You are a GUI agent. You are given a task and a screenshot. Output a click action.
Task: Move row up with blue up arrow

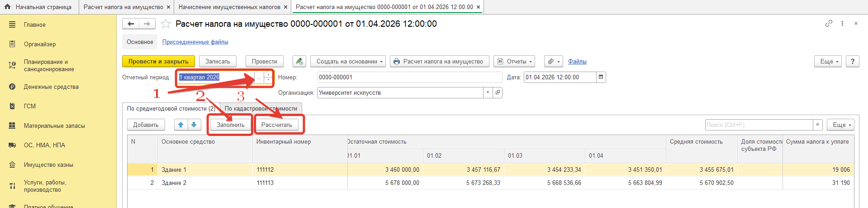tap(180, 125)
